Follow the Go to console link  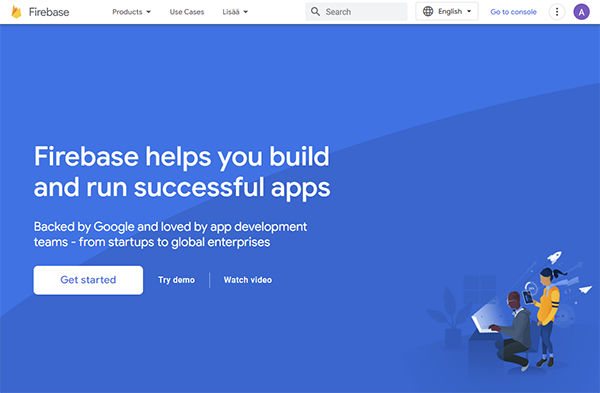click(513, 12)
